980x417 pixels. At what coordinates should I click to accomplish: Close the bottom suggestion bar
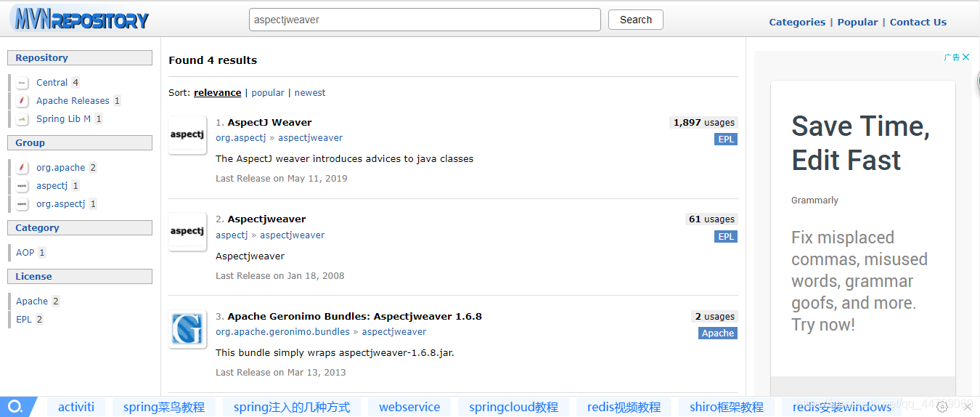point(967,407)
